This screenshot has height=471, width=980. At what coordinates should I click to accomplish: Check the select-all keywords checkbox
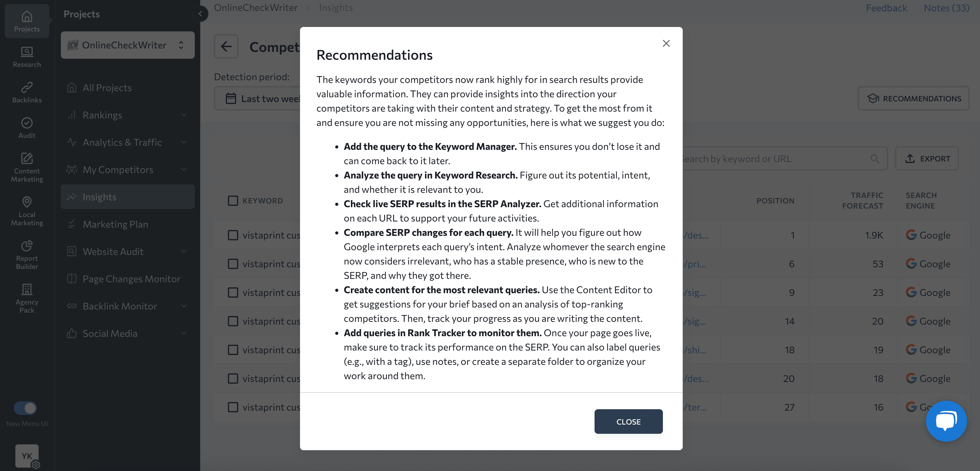point(232,200)
